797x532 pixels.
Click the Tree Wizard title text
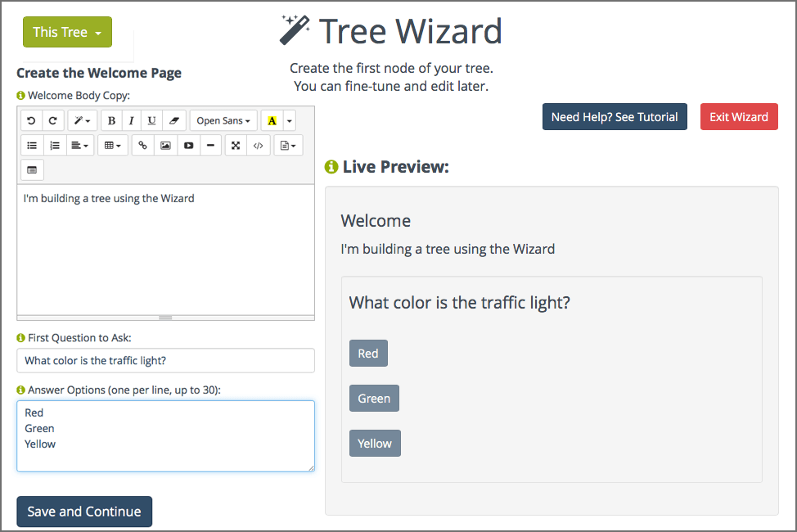[x=410, y=31]
